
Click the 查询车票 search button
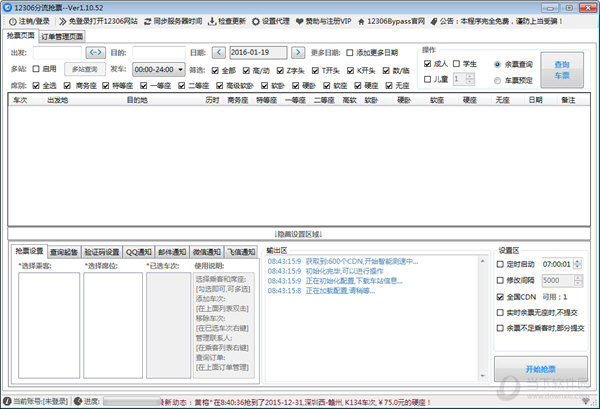tap(564, 70)
